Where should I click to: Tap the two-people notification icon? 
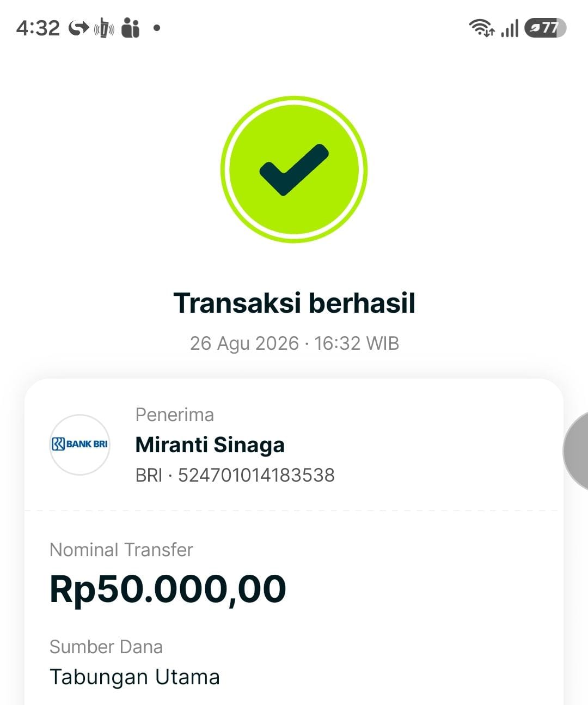pos(130,28)
